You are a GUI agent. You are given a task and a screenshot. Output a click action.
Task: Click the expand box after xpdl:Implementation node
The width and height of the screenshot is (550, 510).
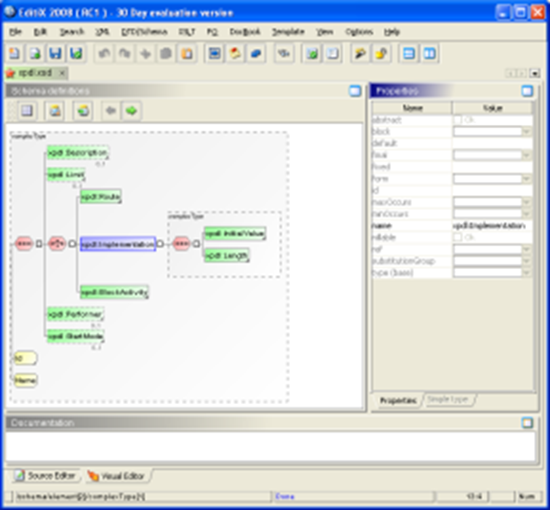click(160, 244)
